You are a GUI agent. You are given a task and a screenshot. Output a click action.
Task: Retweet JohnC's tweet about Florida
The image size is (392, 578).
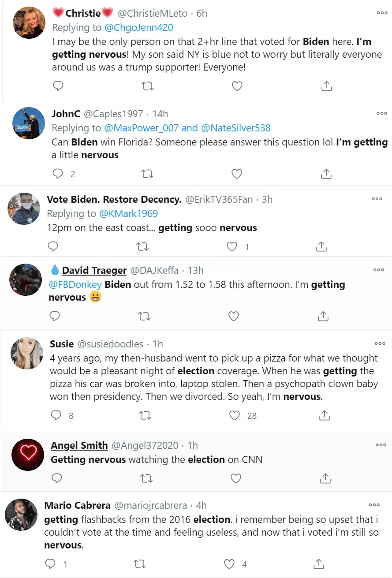point(147,174)
